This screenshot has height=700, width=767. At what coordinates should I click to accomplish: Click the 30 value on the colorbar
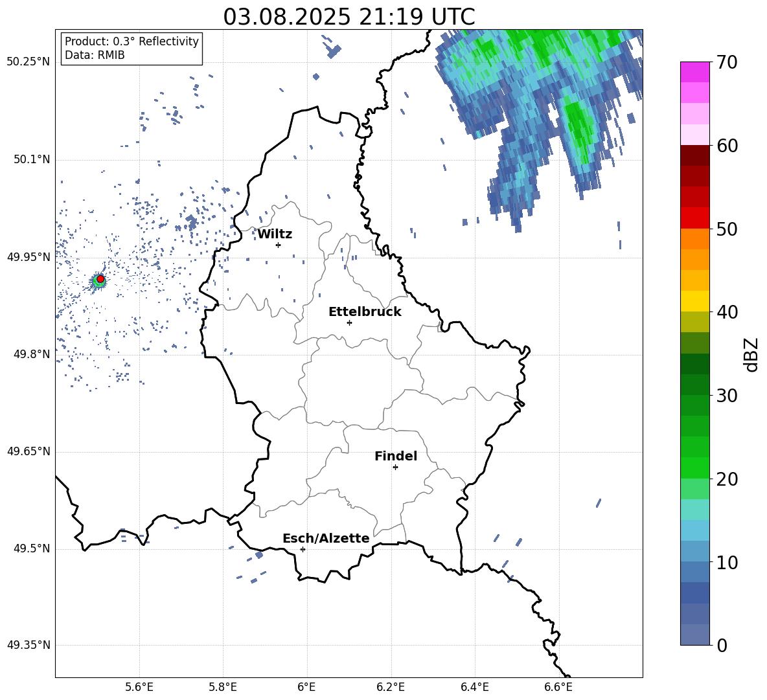coord(727,396)
